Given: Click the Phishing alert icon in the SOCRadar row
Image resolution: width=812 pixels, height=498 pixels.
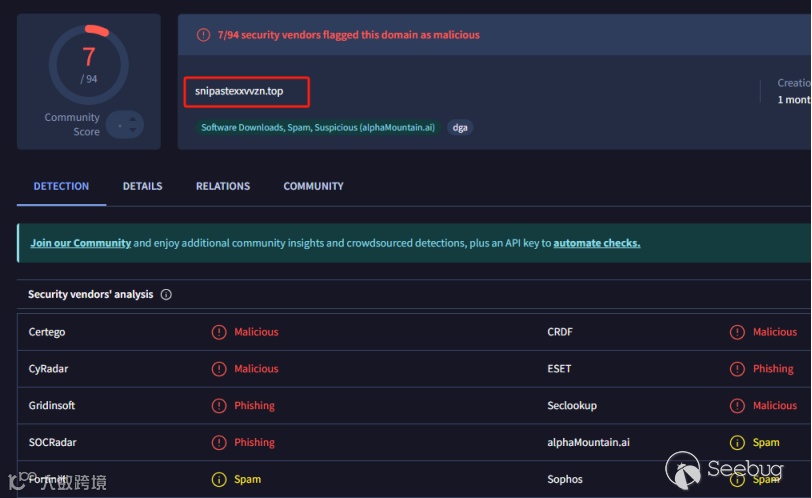Looking at the screenshot, I should [219, 442].
